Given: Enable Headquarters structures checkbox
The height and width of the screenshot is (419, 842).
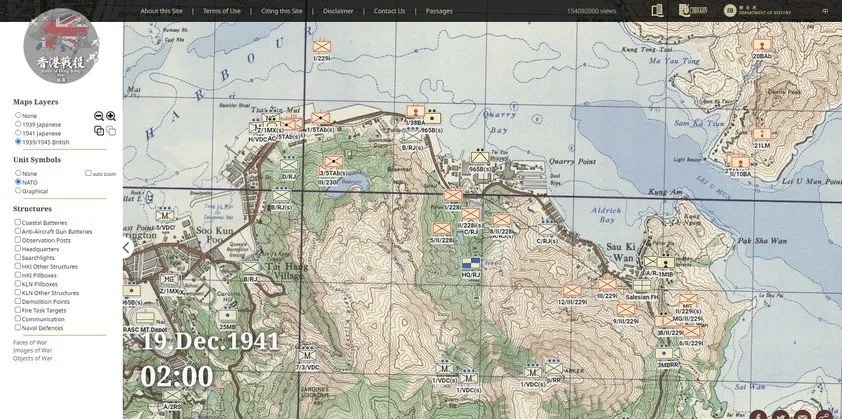Looking at the screenshot, I should [18, 249].
